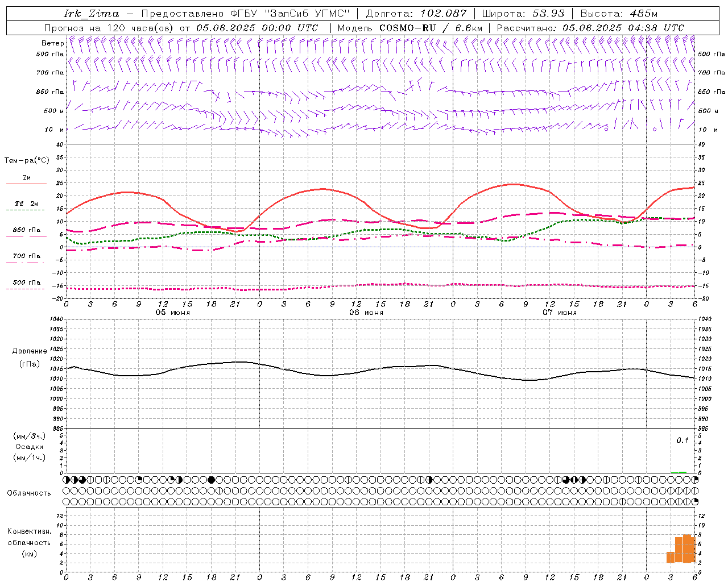Click the "2м" temperature legend entry
The image size is (728, 582).
pos(27,177)
